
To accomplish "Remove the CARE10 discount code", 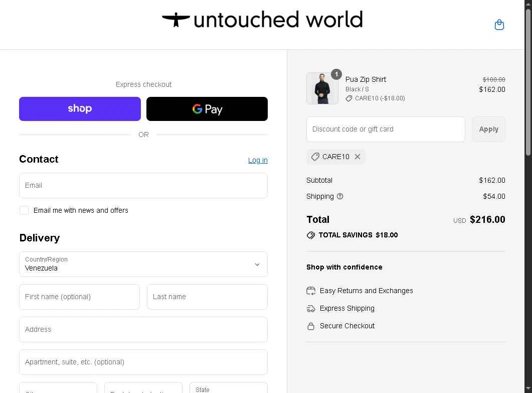I will click(x=358, y=157).
